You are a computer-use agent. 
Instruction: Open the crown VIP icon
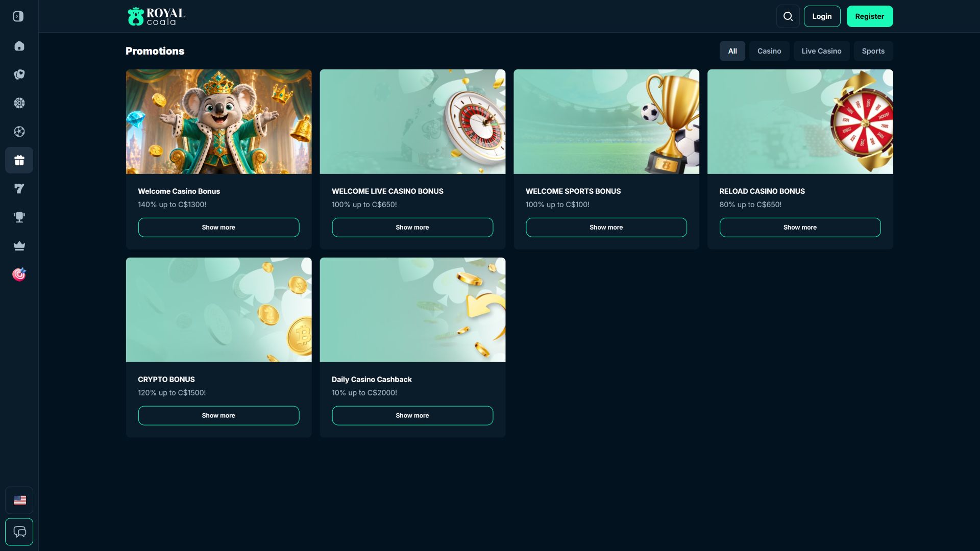[x=19, y=246]
